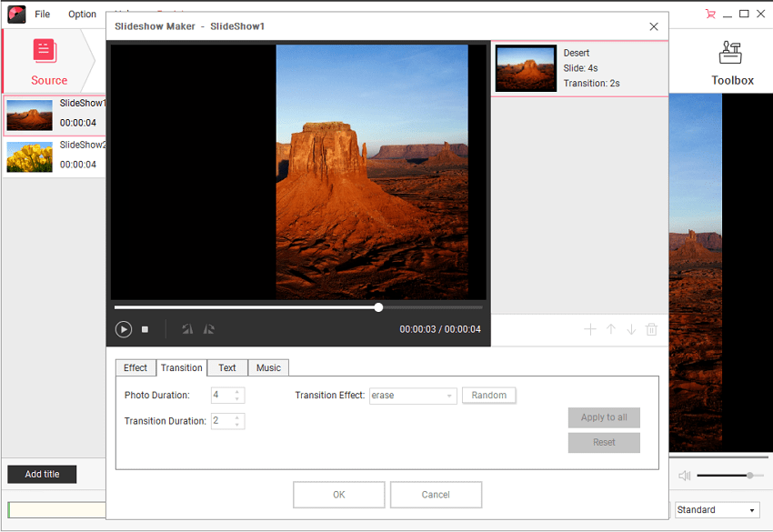The image size is (773, 532).
Task: Click the Transition Duration stepper
Action: click(x=237, y=421)
